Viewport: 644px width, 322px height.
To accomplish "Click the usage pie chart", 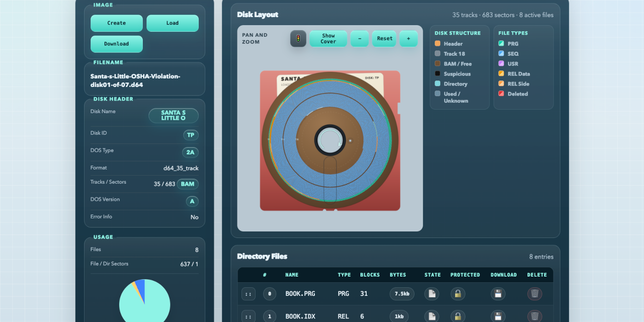I will click(x=144, y=301).
